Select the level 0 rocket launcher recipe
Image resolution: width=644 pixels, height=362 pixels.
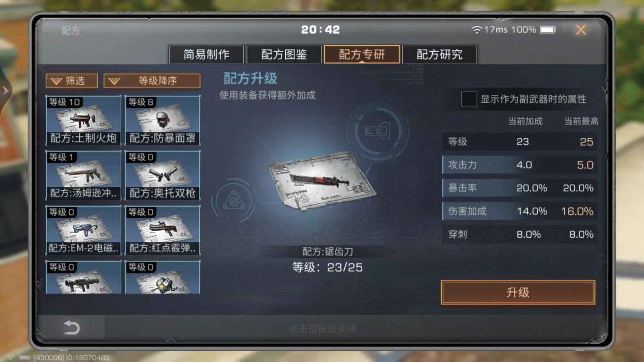point(83,277)
